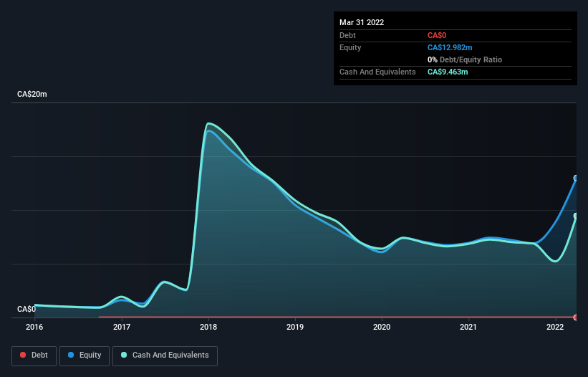Select the Cash endpoint marker at Mar 2022
Screen dimensions: 588x377
pos(576,216)
